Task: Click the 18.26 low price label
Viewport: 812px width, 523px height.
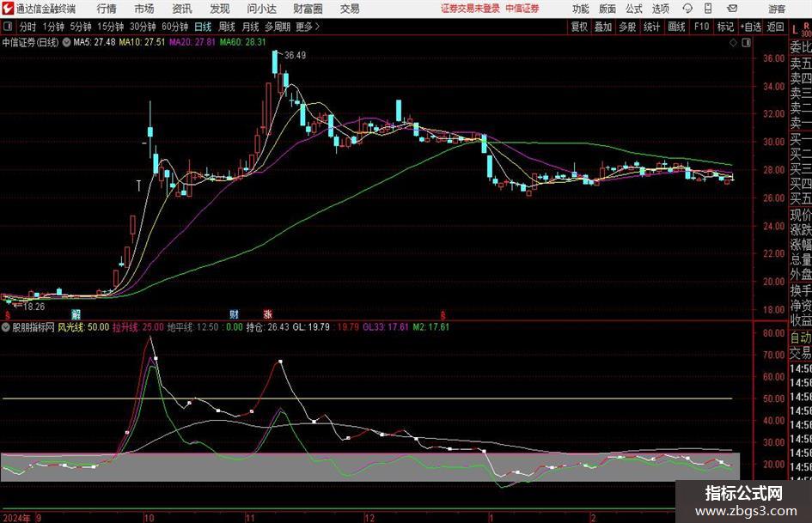Action: click(34, 307)
